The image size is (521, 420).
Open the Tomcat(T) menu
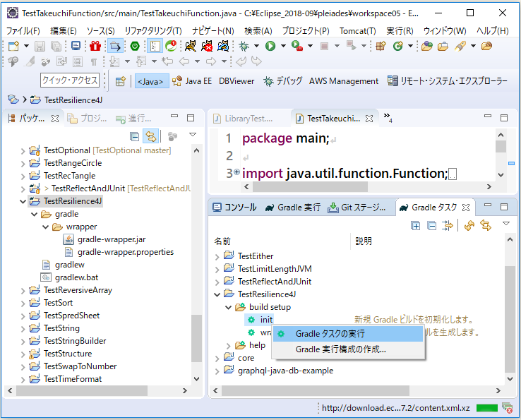pyautogui.click(x=357, y=31)
